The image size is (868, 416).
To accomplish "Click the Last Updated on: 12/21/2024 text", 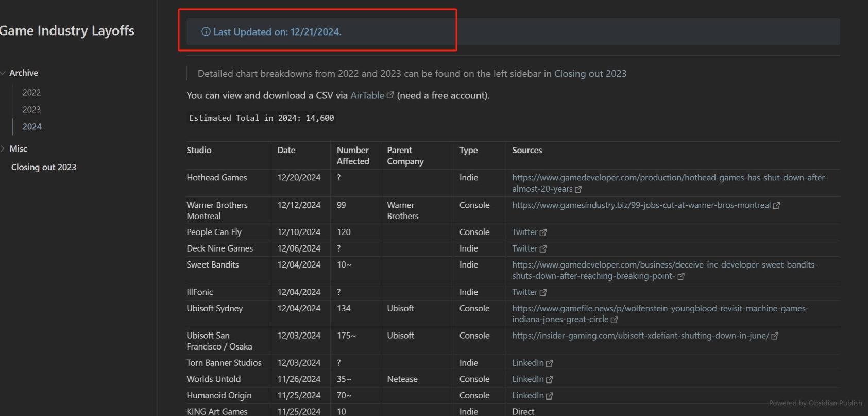I will 277,31.
